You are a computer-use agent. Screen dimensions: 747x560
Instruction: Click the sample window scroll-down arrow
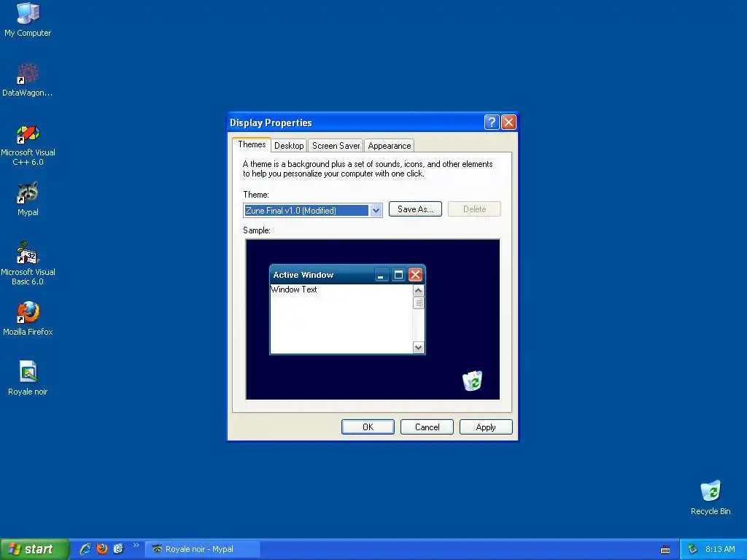coord(418,348)
